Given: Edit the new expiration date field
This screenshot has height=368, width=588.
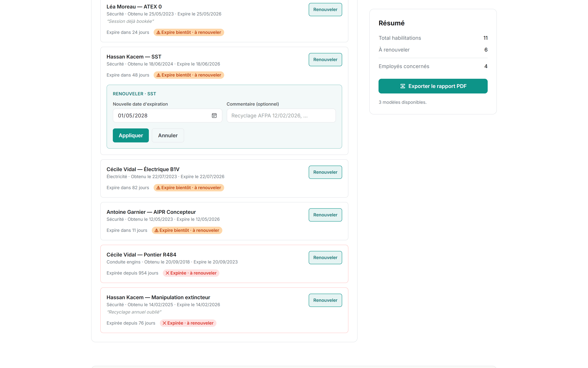Looking at the screenshot, I should (x=167, y=116).
